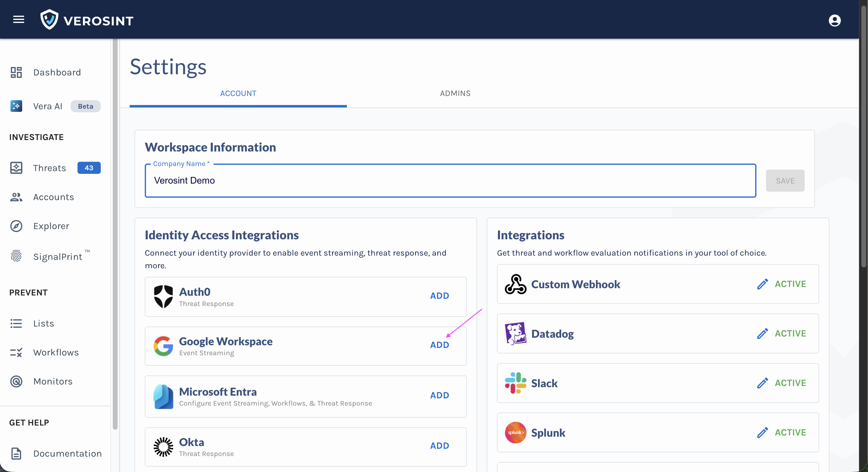The width and height of the screenshot is (868, 472).
Task: Open Vera AI sparkle icon
Action: click(16, 106)
